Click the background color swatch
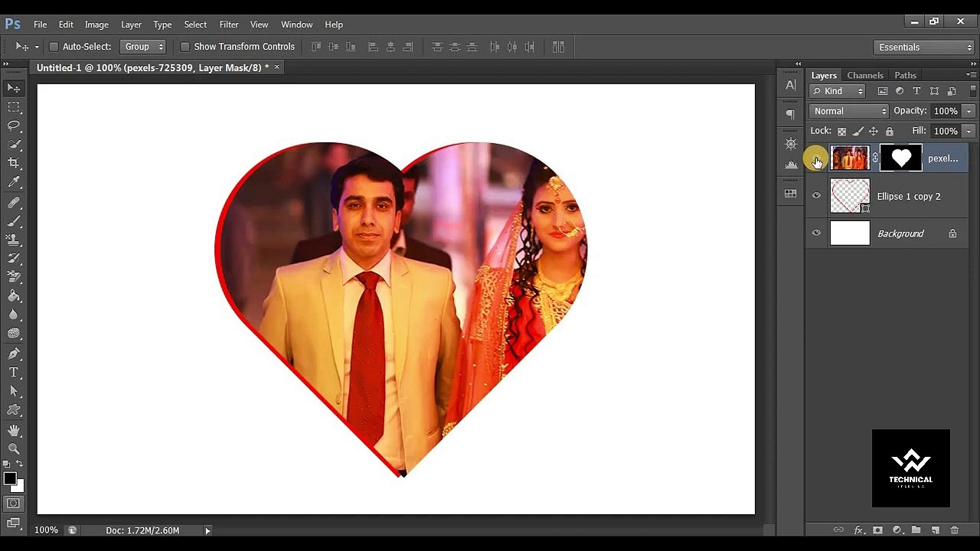 20,487
